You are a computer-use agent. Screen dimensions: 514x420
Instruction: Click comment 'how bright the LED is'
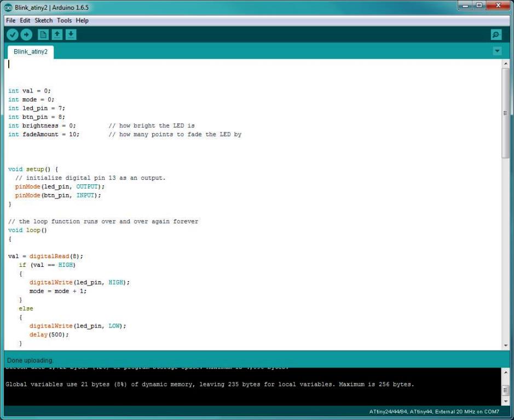coord(152,125)
